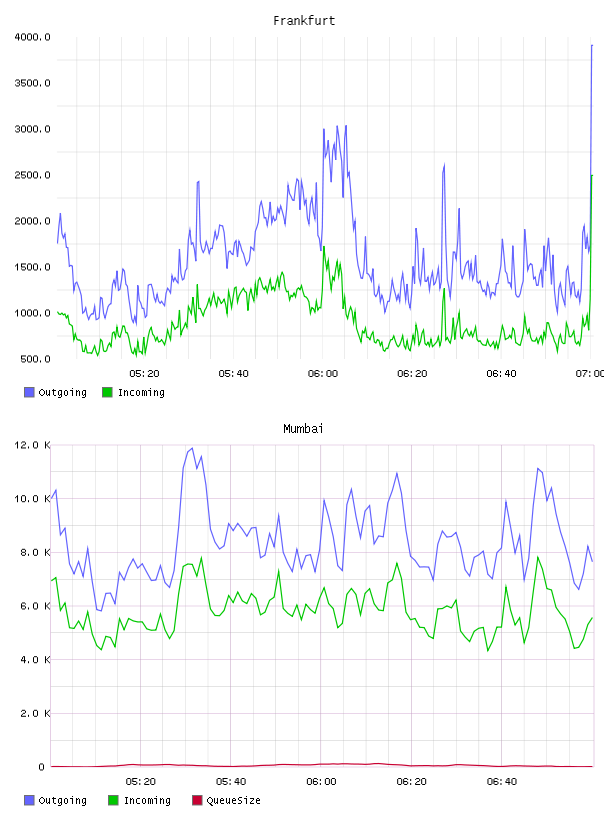Viewport: 608px width, 816px height.
Task: Click the 06:20 time label in Mumbai chart
Action: click(x=411, y=782)
